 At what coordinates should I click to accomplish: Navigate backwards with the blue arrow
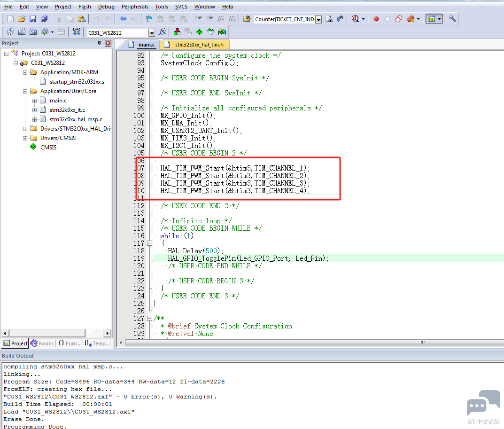[x=123, y=19]
